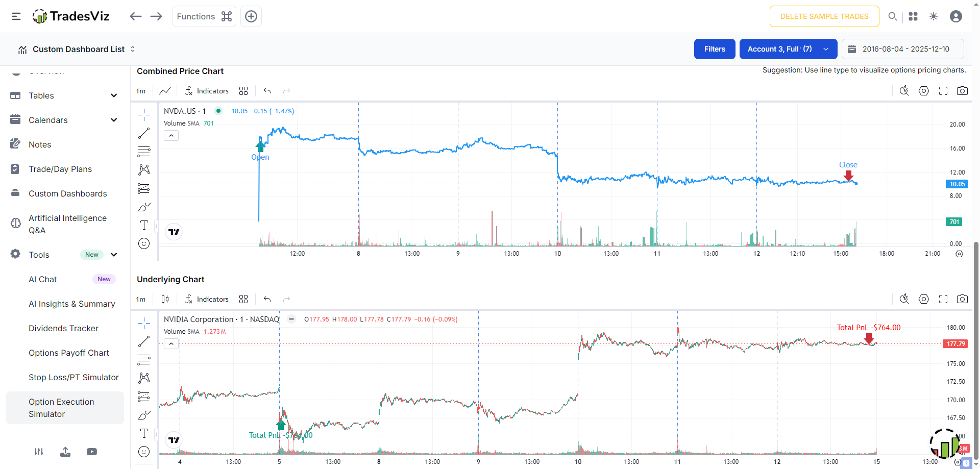Select the brush tool in Underlying Chart
Screen dimensions: 980x469
pyautogui.click(x=144, y=415)
